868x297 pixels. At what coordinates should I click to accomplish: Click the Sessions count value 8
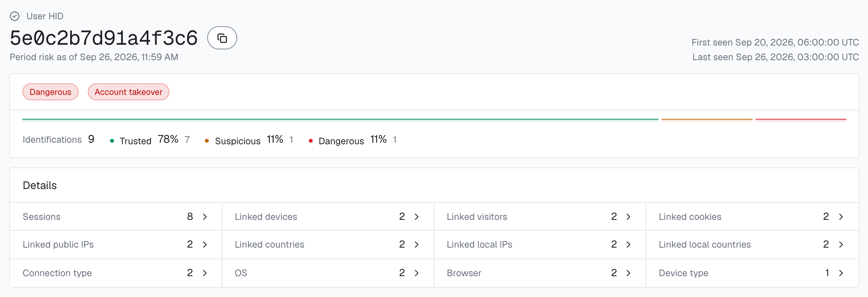point(190,217)
